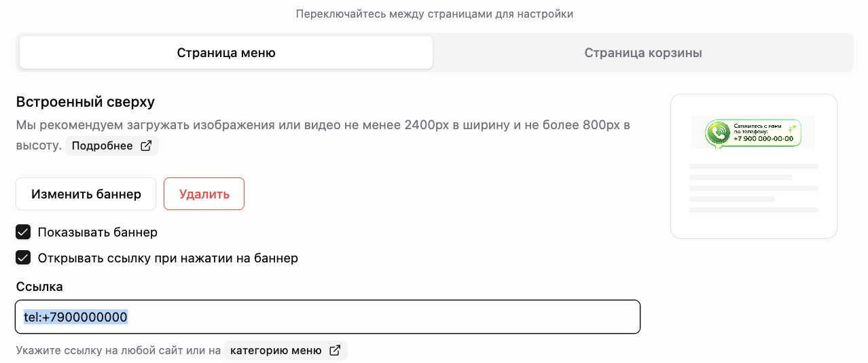868x363 pixels.
Task: Toggle the Показывать баннер checkbox
Action: coord(23,232)
